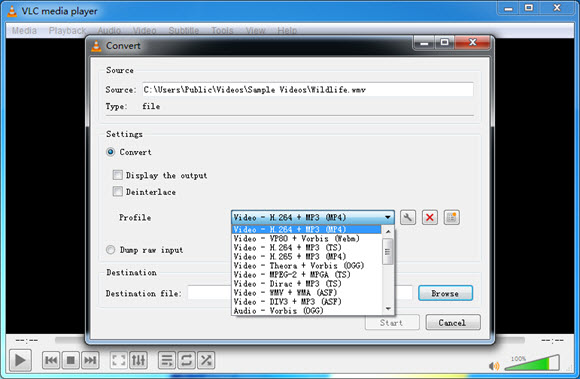580x379 pixels.
Task: Open the Media menu
Action: pyautogui.click(x=24, y=31)
